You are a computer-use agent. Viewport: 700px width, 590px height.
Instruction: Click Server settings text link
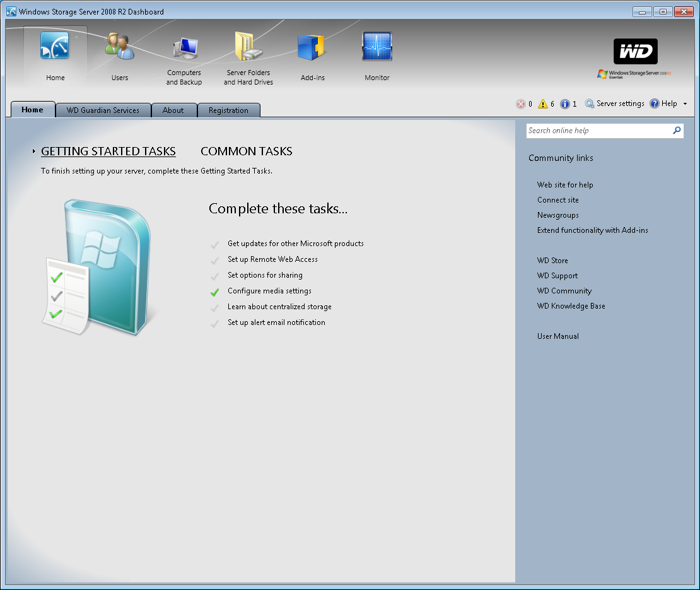(x=621, y=103)
